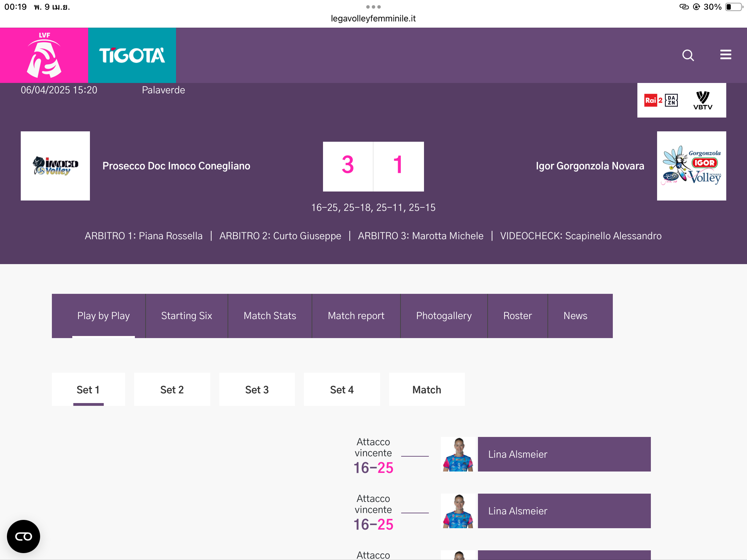Click the Palaverde venue name

point(164,90)
